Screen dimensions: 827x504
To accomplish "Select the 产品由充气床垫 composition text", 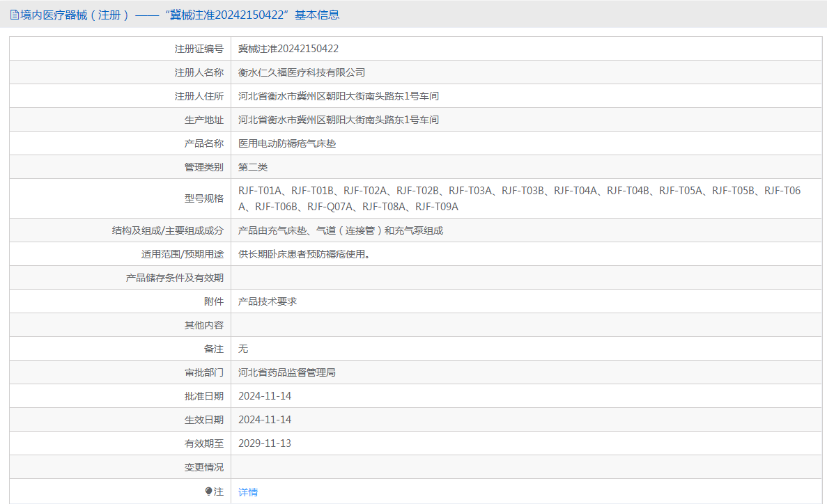I will tap(341, 230).
